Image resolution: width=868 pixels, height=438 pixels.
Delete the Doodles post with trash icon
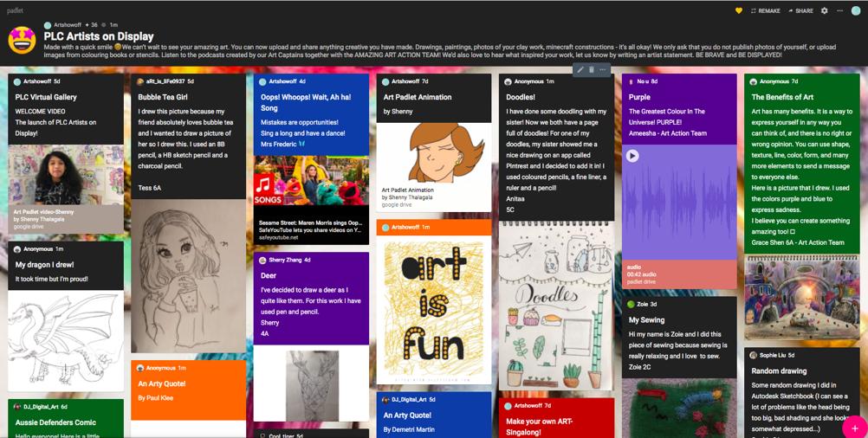[x=591, y=69]
